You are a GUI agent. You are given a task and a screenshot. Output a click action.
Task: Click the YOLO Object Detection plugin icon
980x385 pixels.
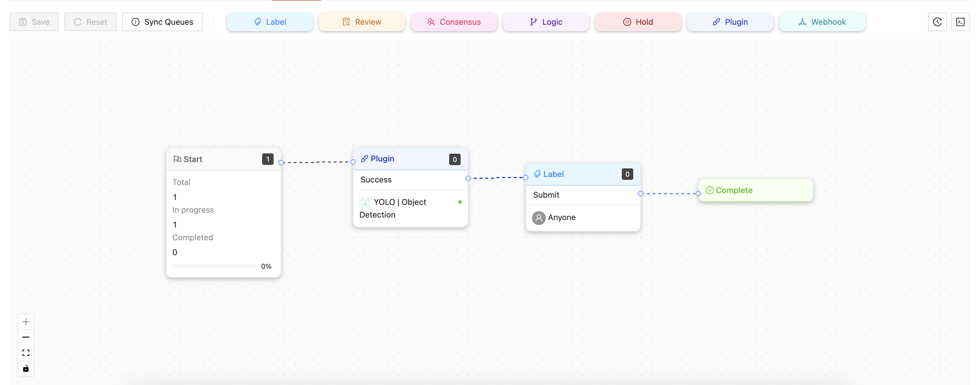(x=365, y=202)
